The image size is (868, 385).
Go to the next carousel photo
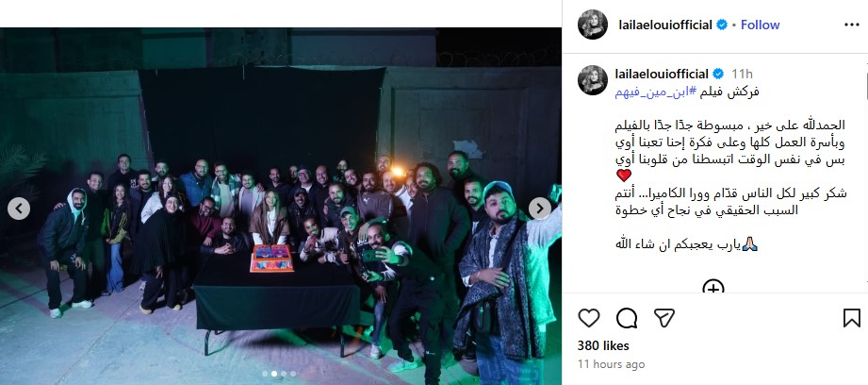pyautogui.click(x=540, y=209)
